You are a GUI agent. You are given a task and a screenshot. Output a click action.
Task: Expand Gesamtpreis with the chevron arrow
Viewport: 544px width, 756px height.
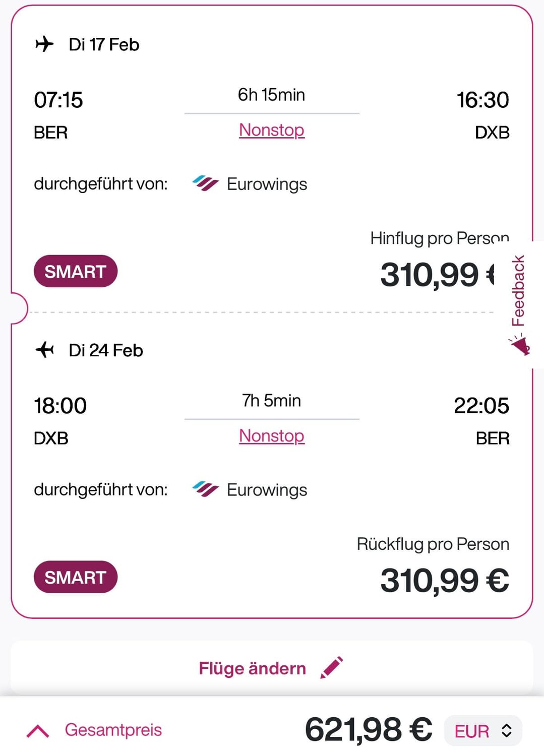38,730
